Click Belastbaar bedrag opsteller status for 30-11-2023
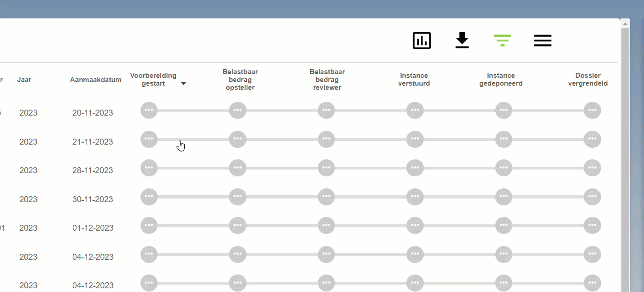Viewport: 644px width, 292px height. pyautogui.click(x=238, y=197)
